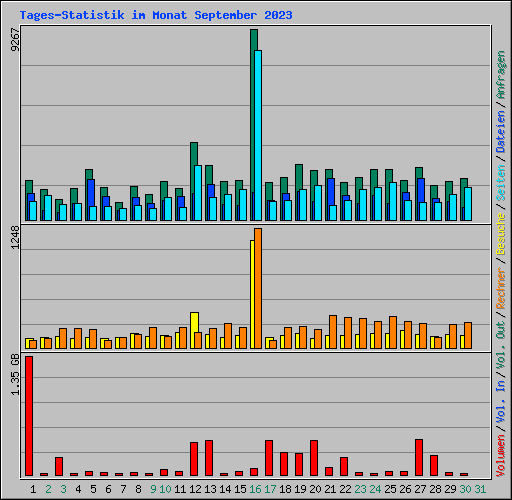Click day label 16 on the x-axis
Viewport: 512px width, 500px height.
[255, 489]
